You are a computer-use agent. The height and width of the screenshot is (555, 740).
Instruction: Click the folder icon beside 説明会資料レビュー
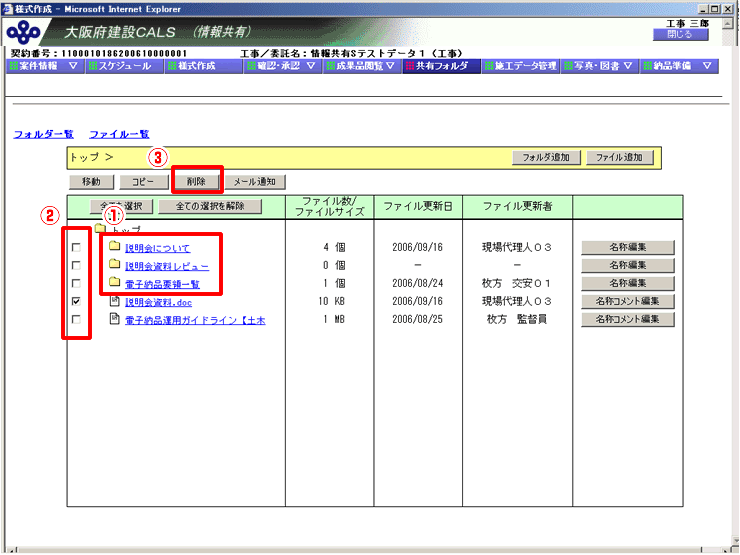(115, 264)
